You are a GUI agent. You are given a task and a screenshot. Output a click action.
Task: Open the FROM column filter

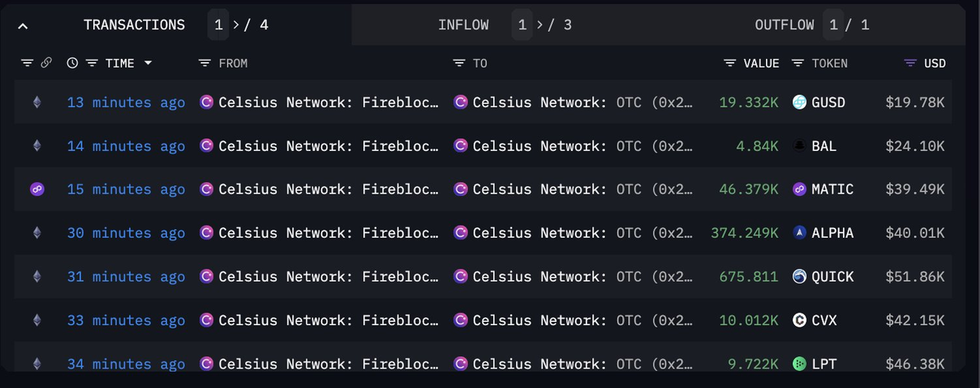point(205,63)
